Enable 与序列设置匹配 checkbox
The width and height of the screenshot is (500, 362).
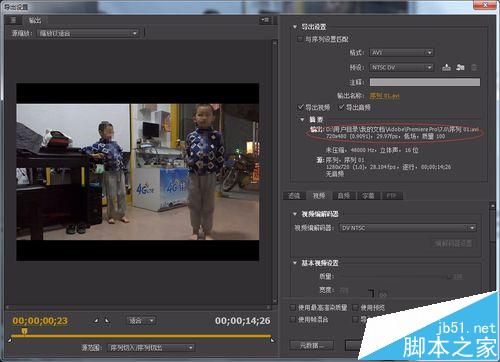pos(299,39)
